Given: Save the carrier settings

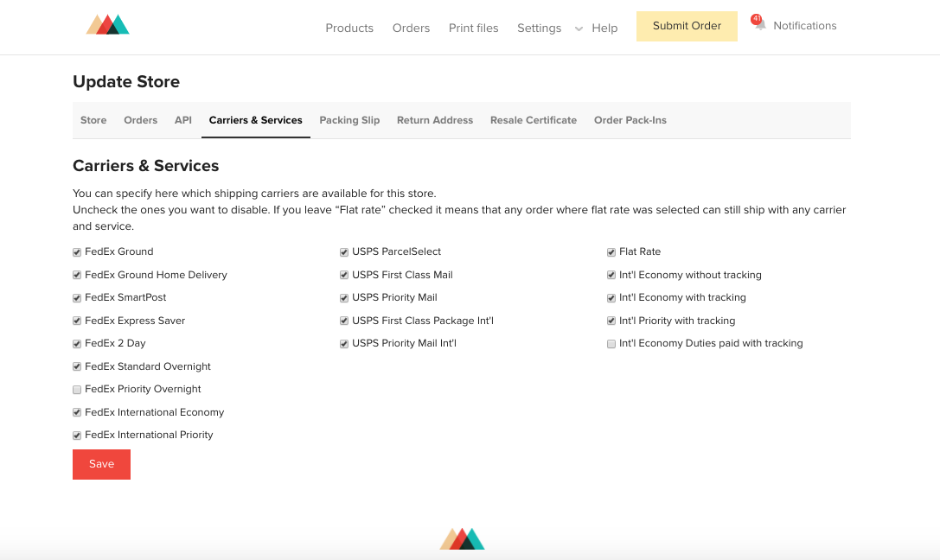Looking at the screenshot, I should click(x=101, y=464).
